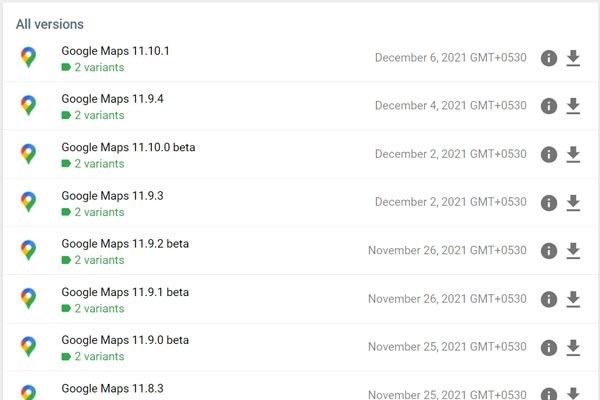600x400 pixels.
Task: Open the Google Maps 11.10.1 title link
Action: [115, 51]
